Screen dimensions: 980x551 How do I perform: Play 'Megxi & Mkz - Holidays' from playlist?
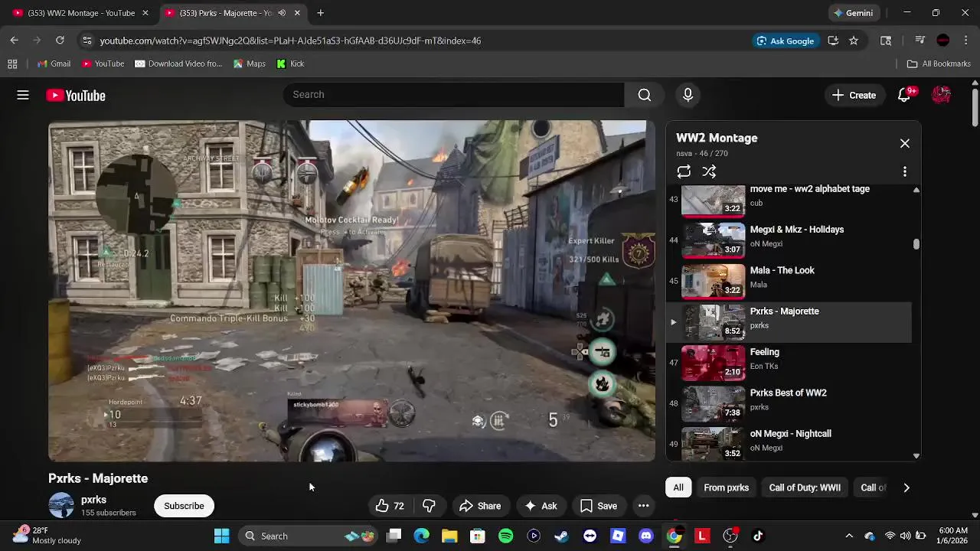(789, 240)
